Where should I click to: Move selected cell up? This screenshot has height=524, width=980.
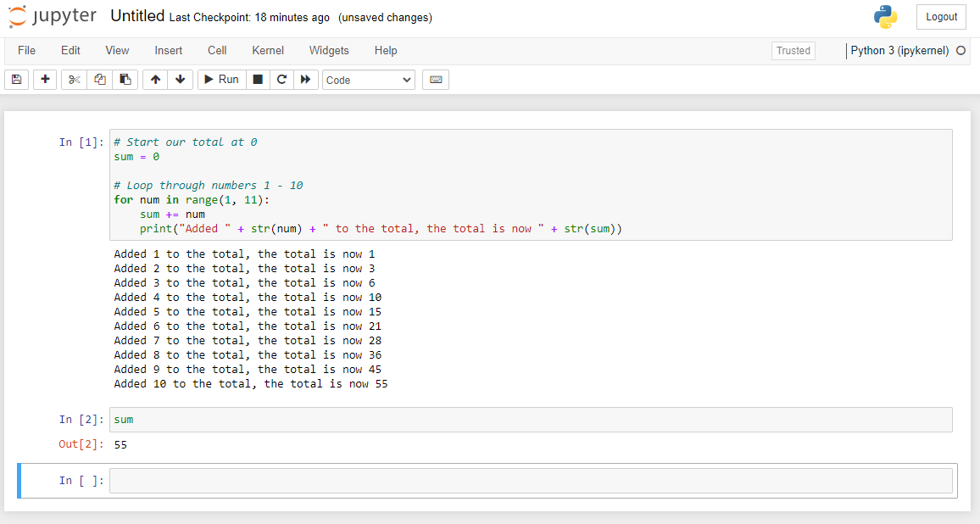pyautogui.click(x=156, y=80)
